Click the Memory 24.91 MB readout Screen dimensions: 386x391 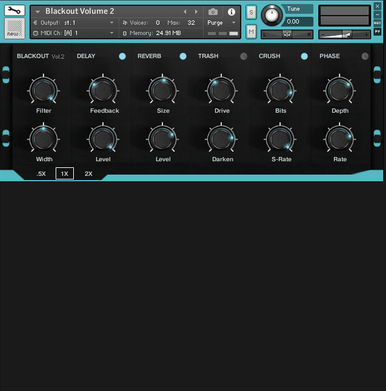click(x=152, y=33)
